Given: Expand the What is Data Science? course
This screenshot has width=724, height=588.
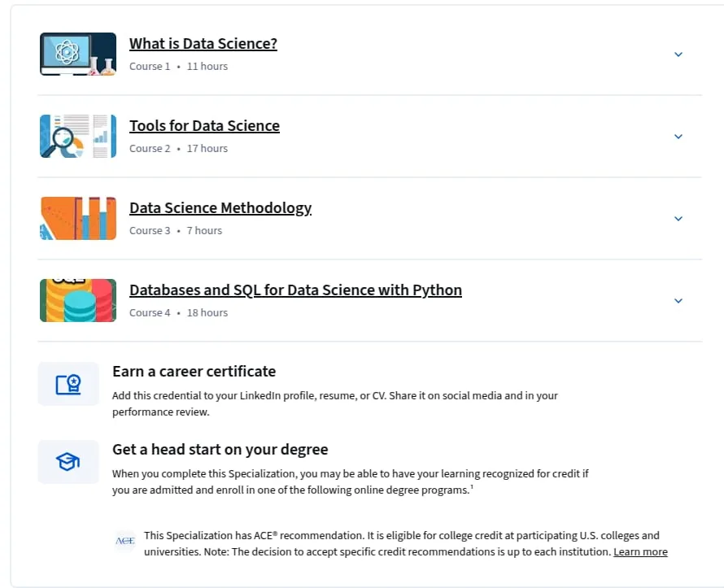Looking at the screenshot, I should click(678, 54).
